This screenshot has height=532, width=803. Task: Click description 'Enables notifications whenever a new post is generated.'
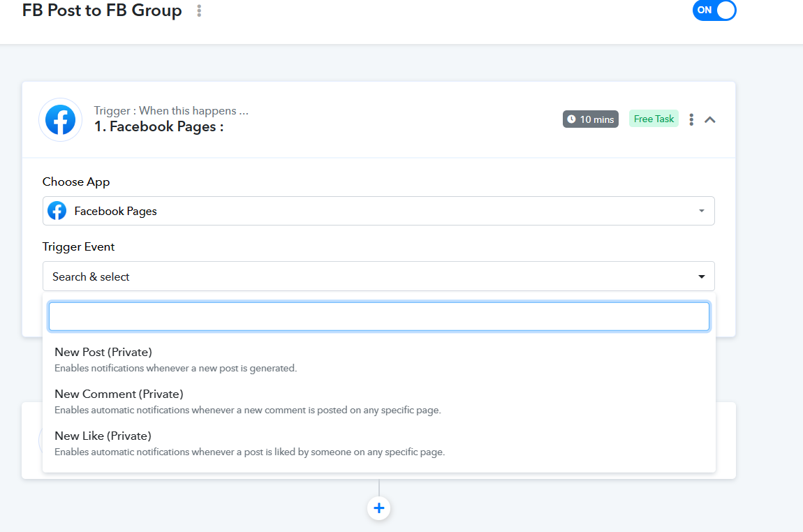tap(176, 368)
